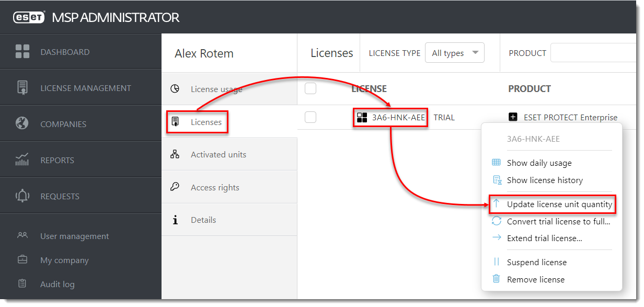
Task: Click Details info icon
Action: click(175, 220)
